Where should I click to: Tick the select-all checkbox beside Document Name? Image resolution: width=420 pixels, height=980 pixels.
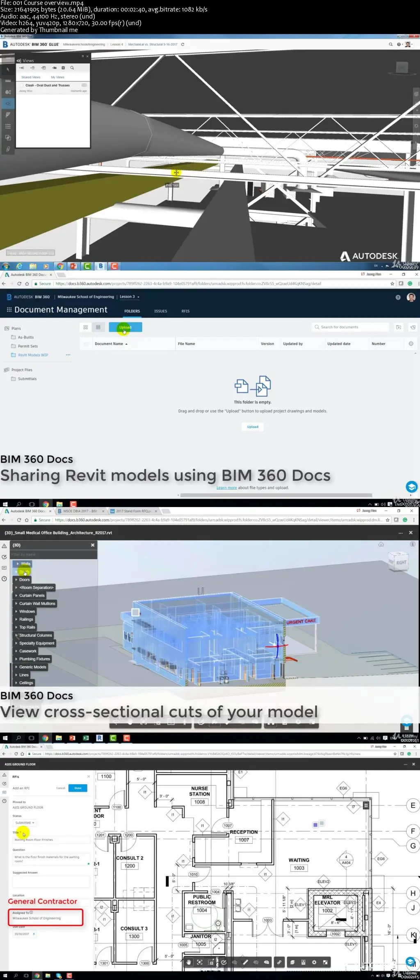86,344
